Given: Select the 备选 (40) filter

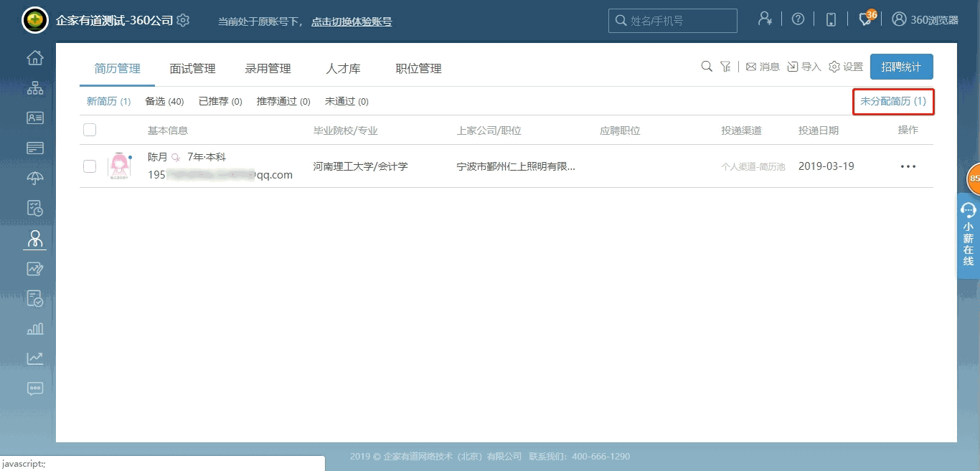Looking at the screenshot, I should pos(164,101).
